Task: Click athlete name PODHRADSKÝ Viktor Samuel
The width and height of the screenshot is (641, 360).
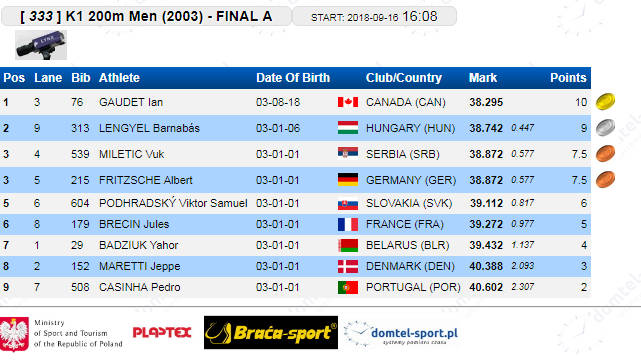Action: click(x=173, y=203)
